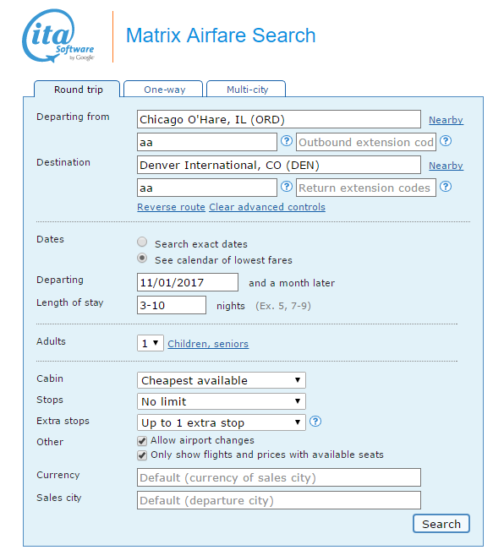Expand the Cabin dropdown
493x550 pixels.
pos(221,380)
